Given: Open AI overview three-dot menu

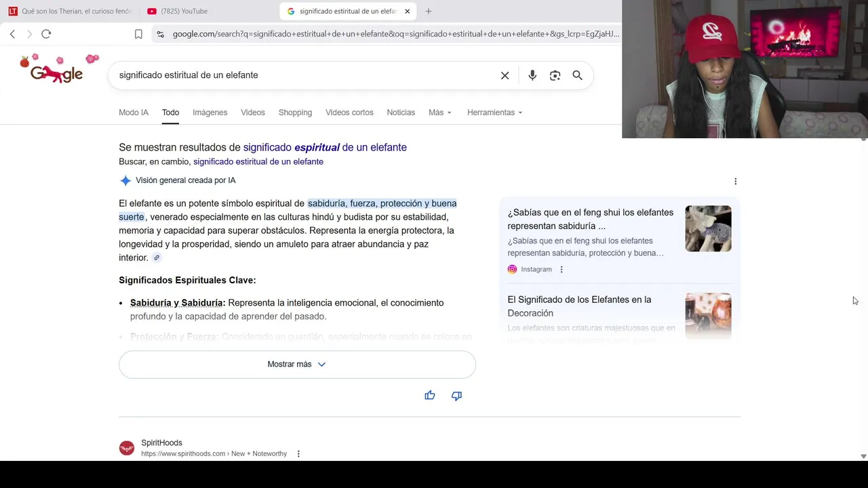Looking at the screenshot, I should coord(735,181).
